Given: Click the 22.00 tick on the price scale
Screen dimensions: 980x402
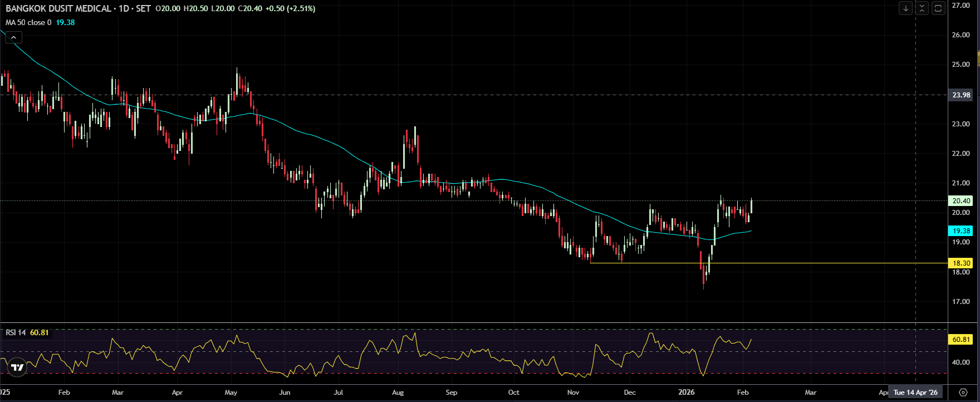Looking at the screenshot, I should click(961, 154).
